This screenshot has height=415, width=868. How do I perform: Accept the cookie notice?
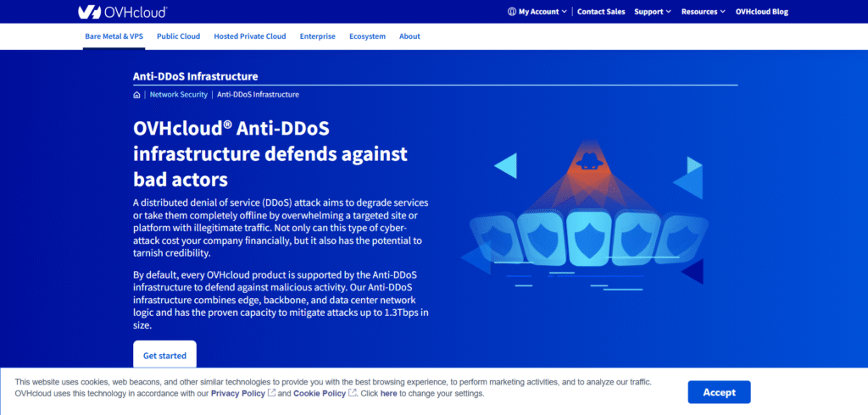pos(719,392)
